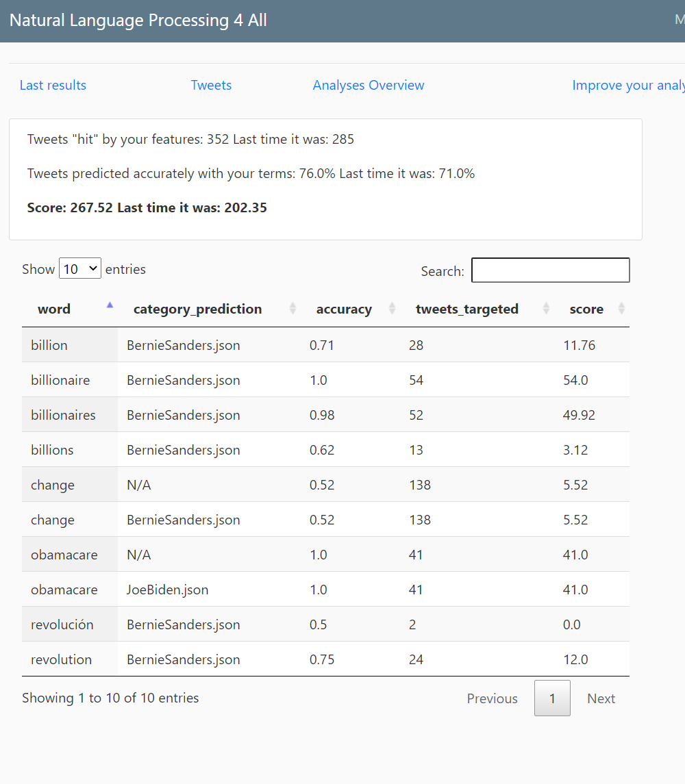This screenshot has height=784, width=685.
Task: Click sort arrows beside score header
Action: (621, 309)
